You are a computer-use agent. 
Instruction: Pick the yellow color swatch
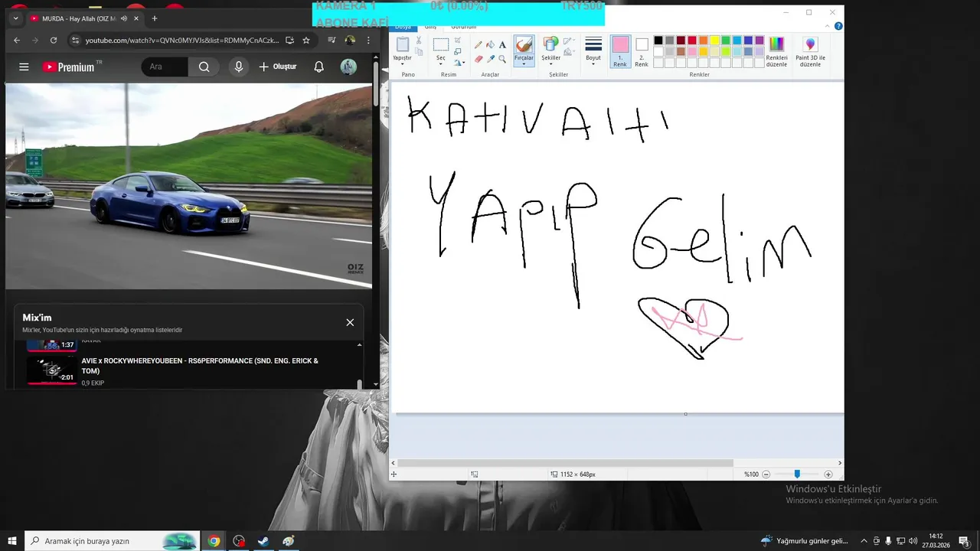(x=714, y=41)
